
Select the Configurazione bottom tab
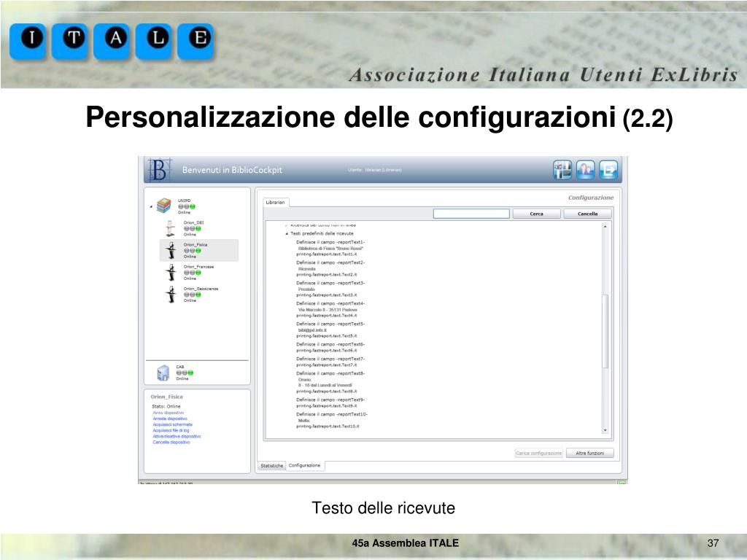point(305,465)
